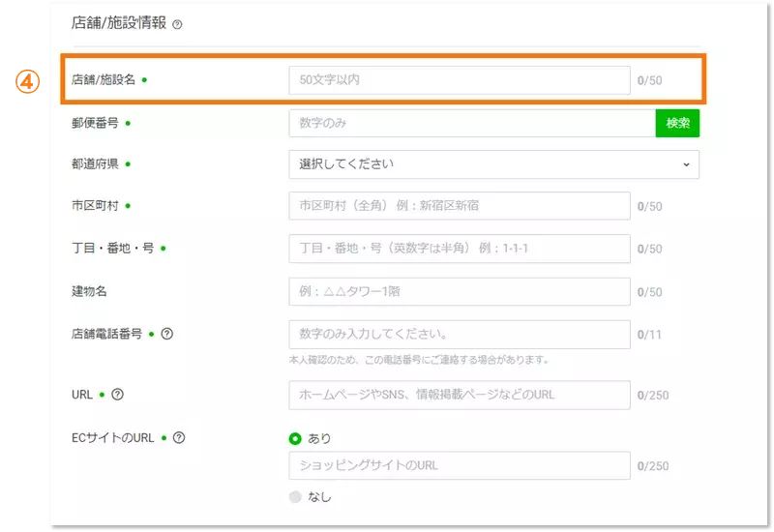
Task: Click help icon beside 店舗電話番号 label
Action: coord(167,334)
